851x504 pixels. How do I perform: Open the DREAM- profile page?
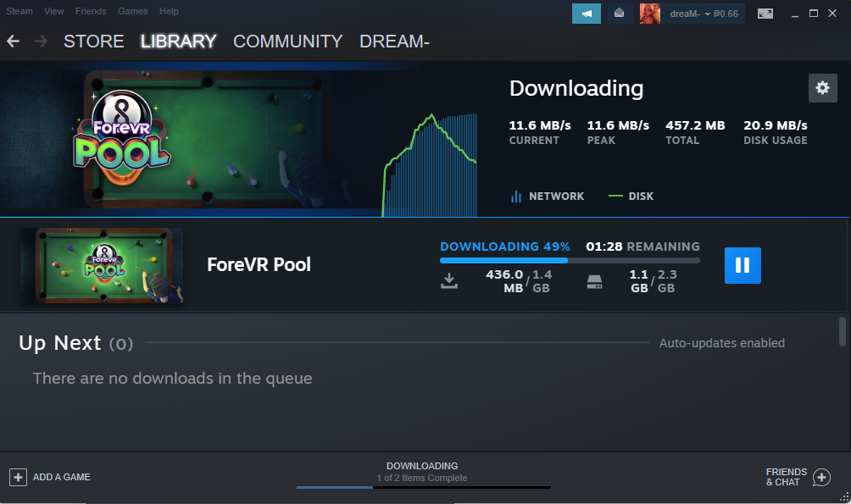point(393,41)
